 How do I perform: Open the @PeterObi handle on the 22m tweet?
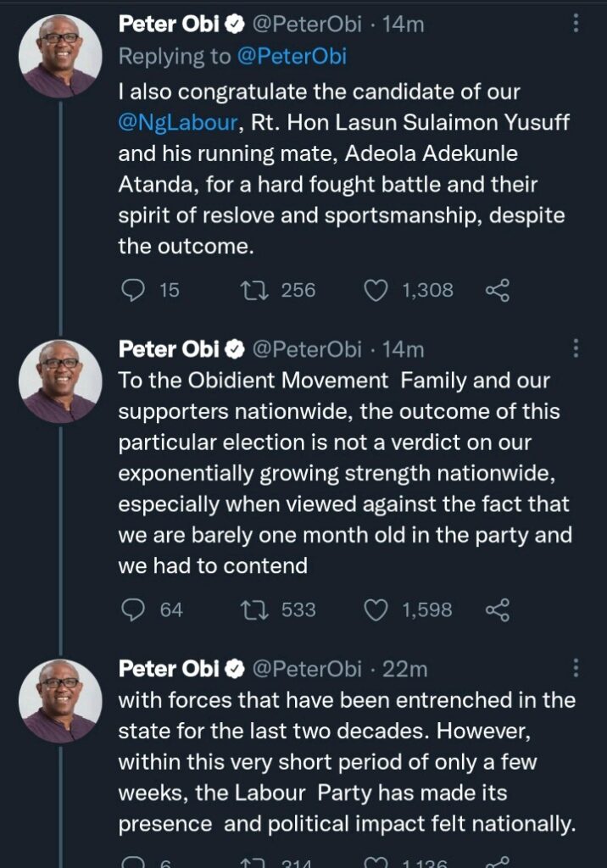(307, 669)
